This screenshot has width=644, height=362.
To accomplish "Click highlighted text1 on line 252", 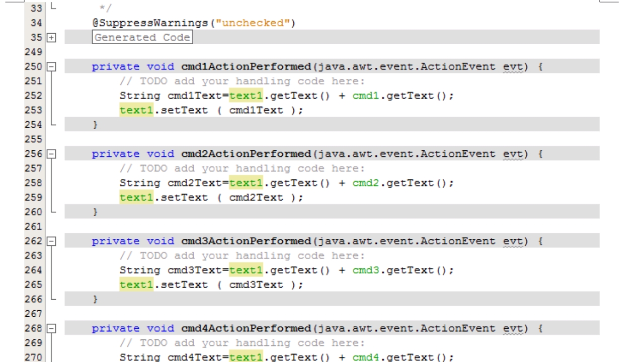I will coord(246,96).
